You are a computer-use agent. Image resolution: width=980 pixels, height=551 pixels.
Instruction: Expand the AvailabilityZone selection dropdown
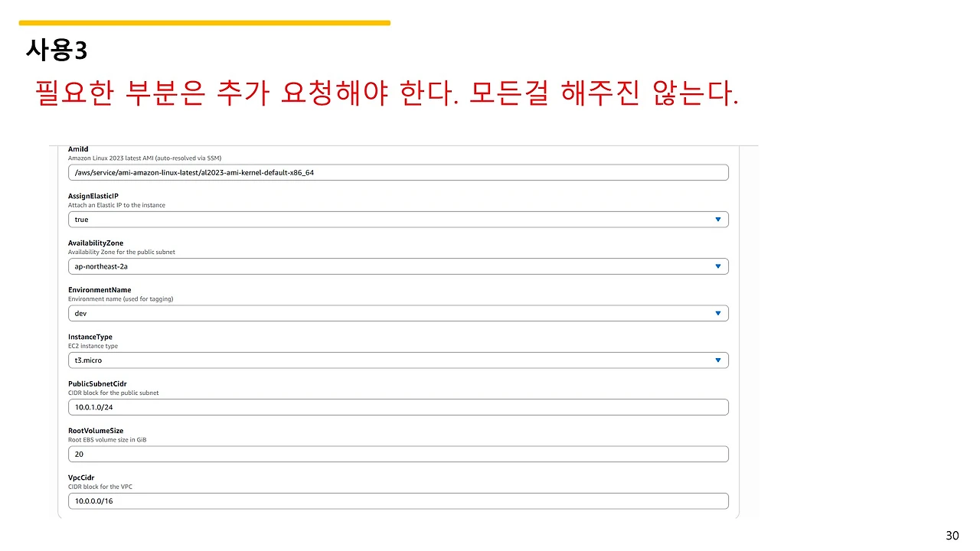click(717, 266)
